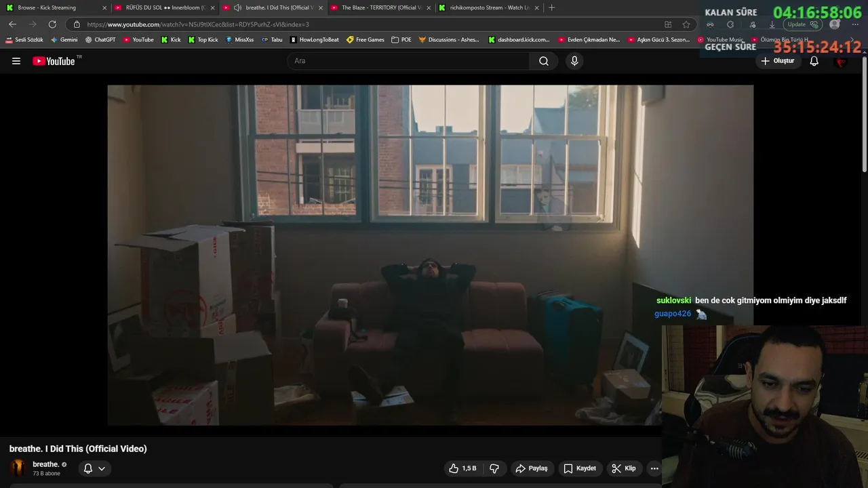Close The Blaze - TERRITORY tab
The image size is (868, 488).
[429, 7]
